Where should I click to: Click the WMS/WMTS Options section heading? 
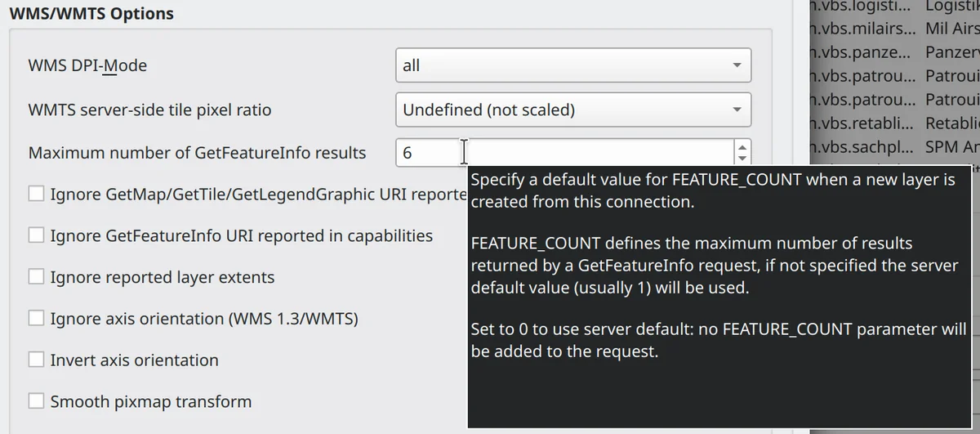click(91, 14)
